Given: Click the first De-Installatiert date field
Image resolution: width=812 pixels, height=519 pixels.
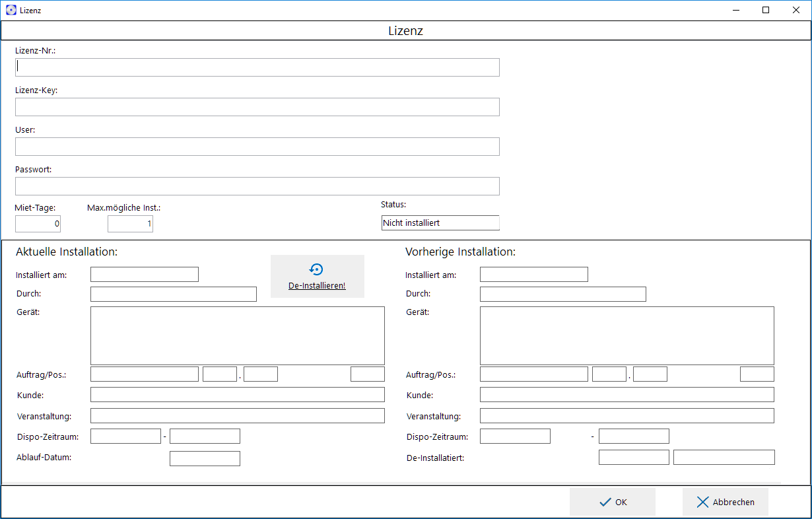Looking at the screenshot, I should point(634,457).
